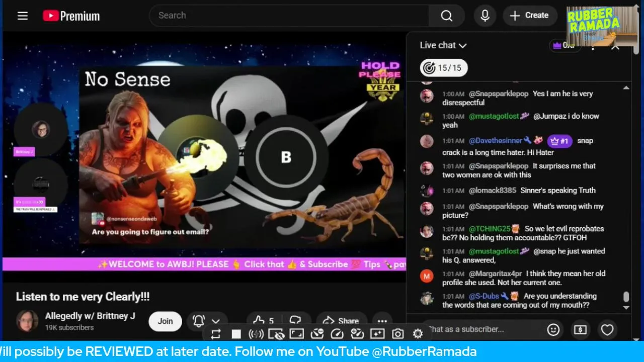Start voice search with microphone icon
644x362 pixels.
pyautogui.click(x=485, y=16)
